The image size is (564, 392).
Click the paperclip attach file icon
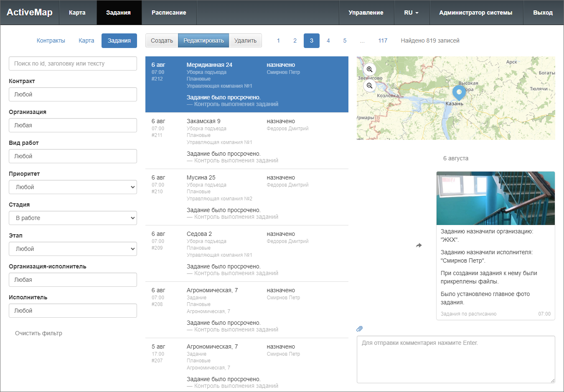tap(359, 329)
